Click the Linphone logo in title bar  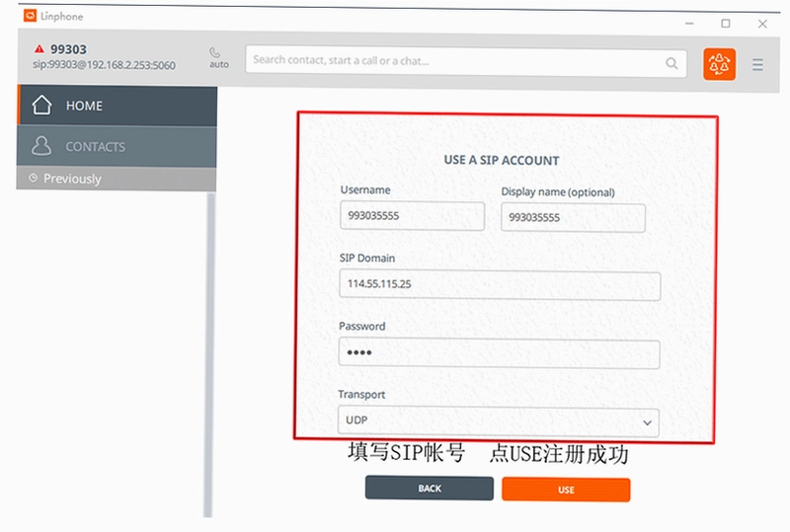click(x=30, y=16)
